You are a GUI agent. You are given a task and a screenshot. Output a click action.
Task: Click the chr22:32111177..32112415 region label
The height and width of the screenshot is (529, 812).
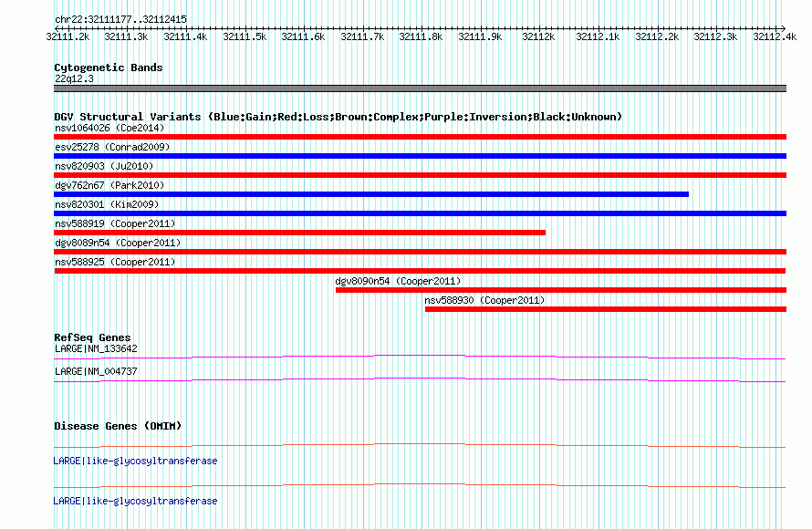[120, 20]
